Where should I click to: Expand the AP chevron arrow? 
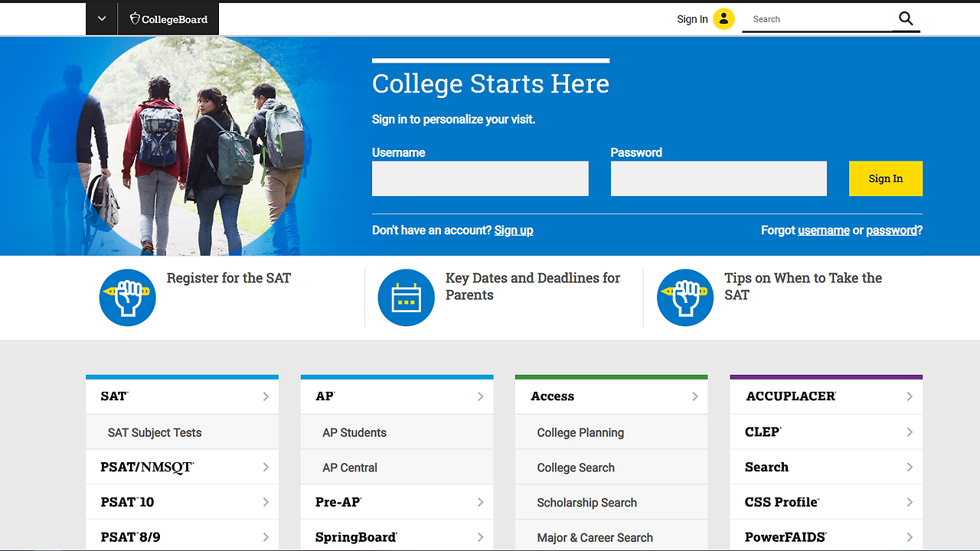pos(480,396)
